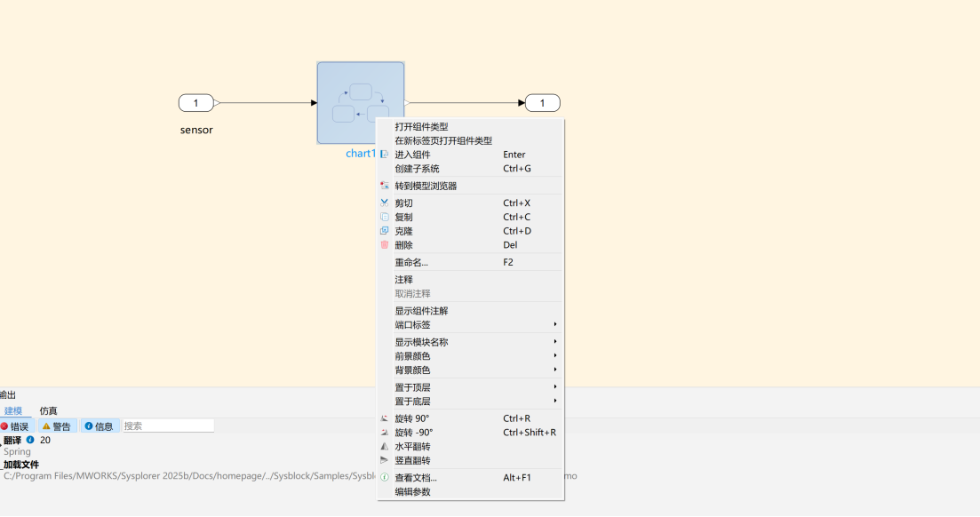Screen dimensions: 980x517
Task: Click the cut scissors icon
Action: (x=385, y=203)
